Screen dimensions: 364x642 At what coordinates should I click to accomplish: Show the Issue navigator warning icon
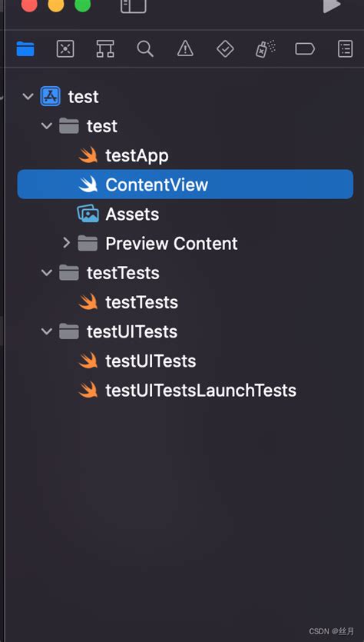click(185, 49)
